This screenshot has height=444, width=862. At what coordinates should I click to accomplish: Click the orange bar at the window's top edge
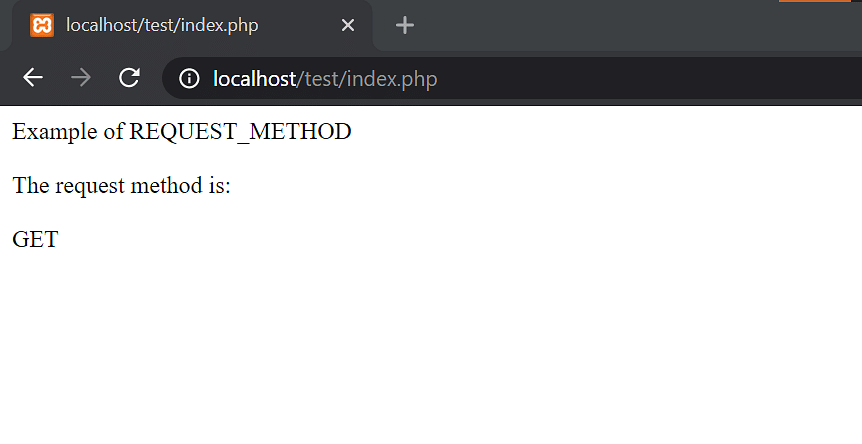[x=815, y=1]
